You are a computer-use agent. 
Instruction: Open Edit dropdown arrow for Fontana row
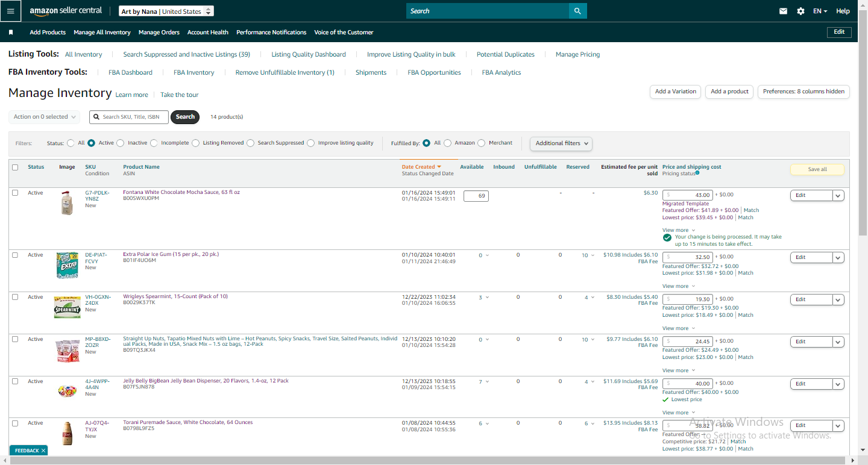(838, 195)
